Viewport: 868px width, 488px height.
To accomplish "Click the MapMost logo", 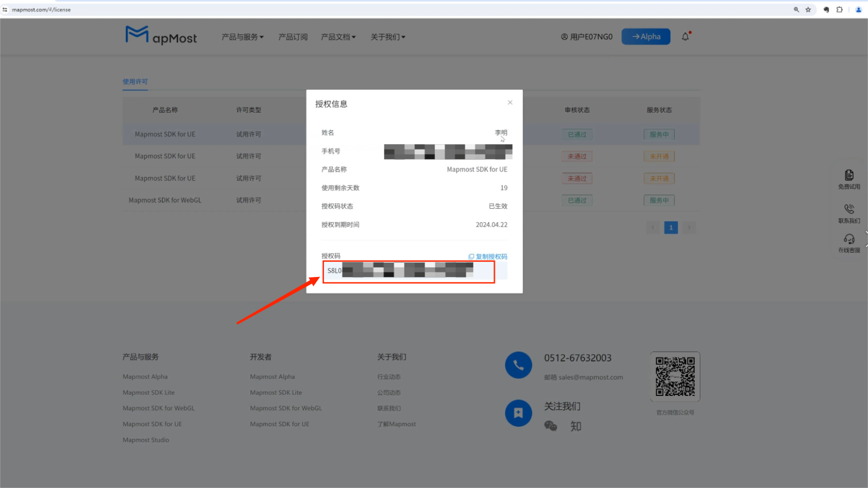I will click(x=161, y=36).
